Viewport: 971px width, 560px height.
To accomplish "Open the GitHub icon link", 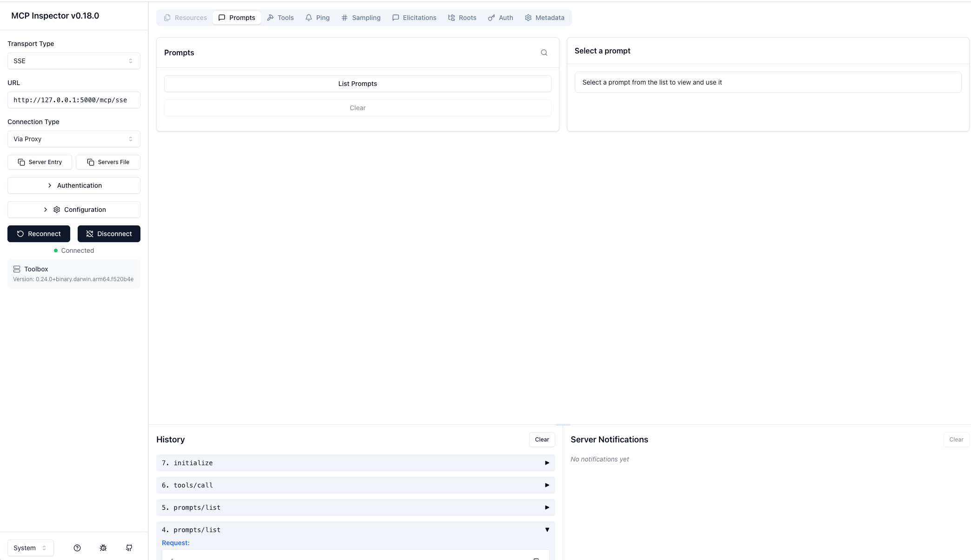I will click(x=129, y=548).
